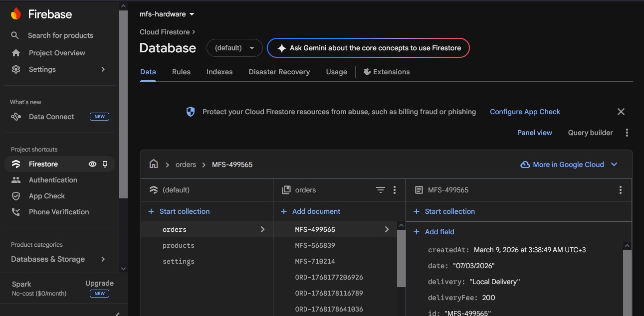
Task: Click the Authentication people icon
Action: tap(16, 180)
